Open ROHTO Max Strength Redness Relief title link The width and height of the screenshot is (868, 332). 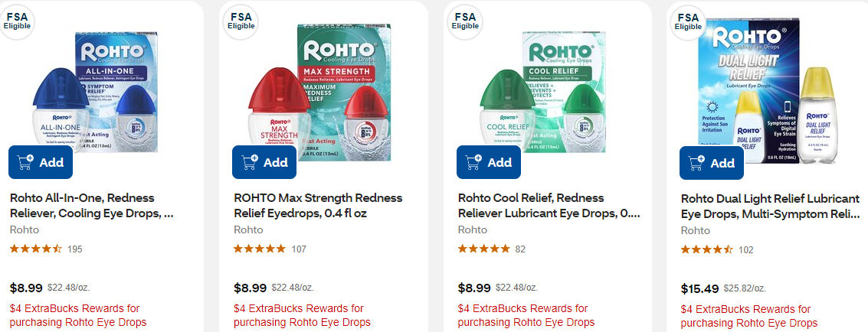317,206
